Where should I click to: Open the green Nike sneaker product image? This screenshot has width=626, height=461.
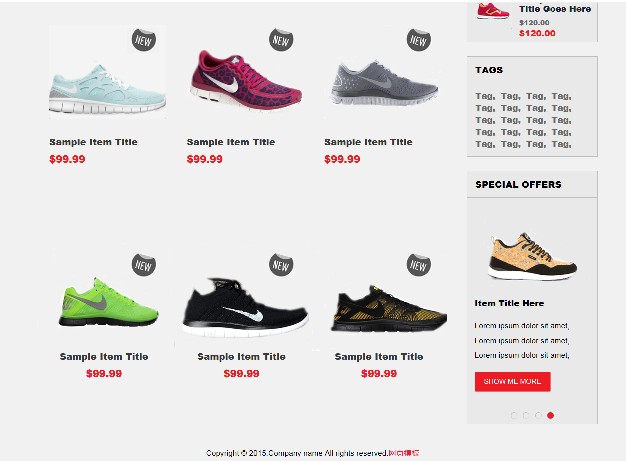point(108,303)
